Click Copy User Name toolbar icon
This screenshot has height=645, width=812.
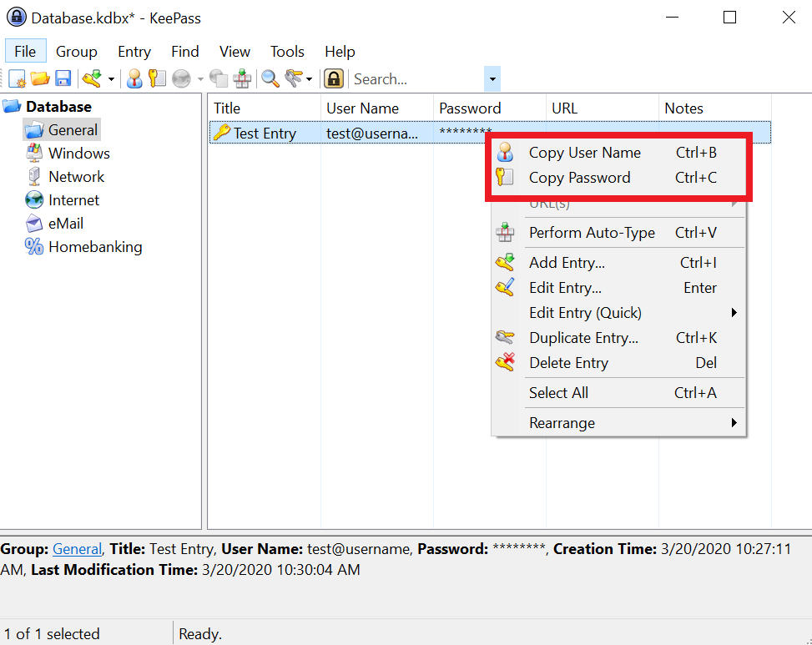134,79
